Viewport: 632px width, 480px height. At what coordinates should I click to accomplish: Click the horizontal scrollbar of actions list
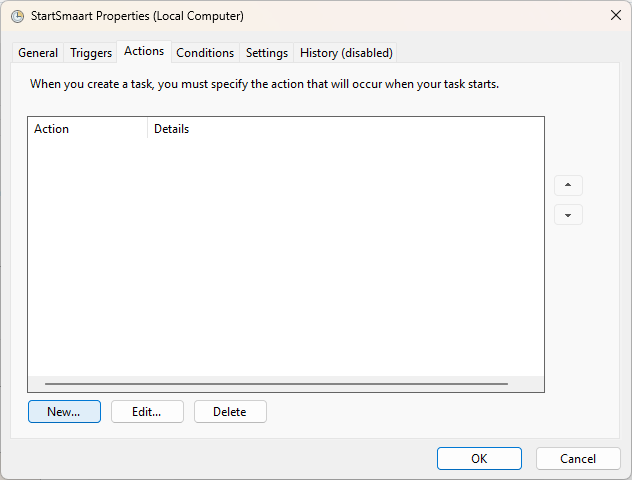(276, 384)
